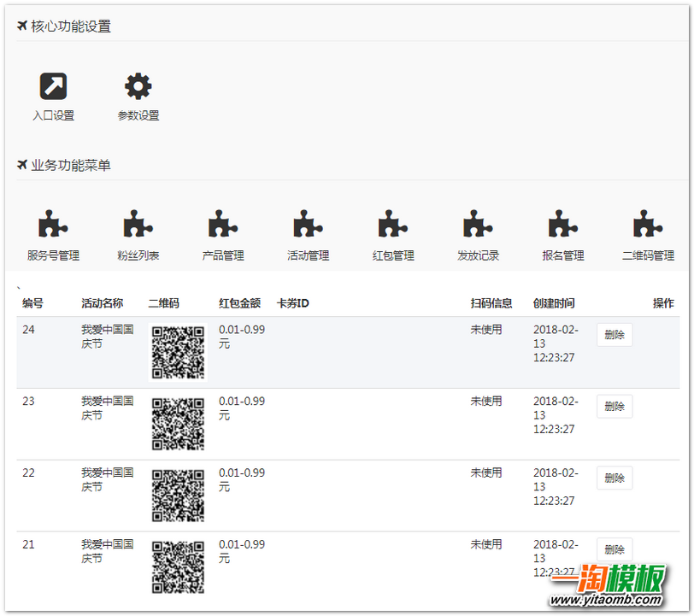Click the creation time of row 22
Screen dimensions: 694x616
click(x=556, y=487)
